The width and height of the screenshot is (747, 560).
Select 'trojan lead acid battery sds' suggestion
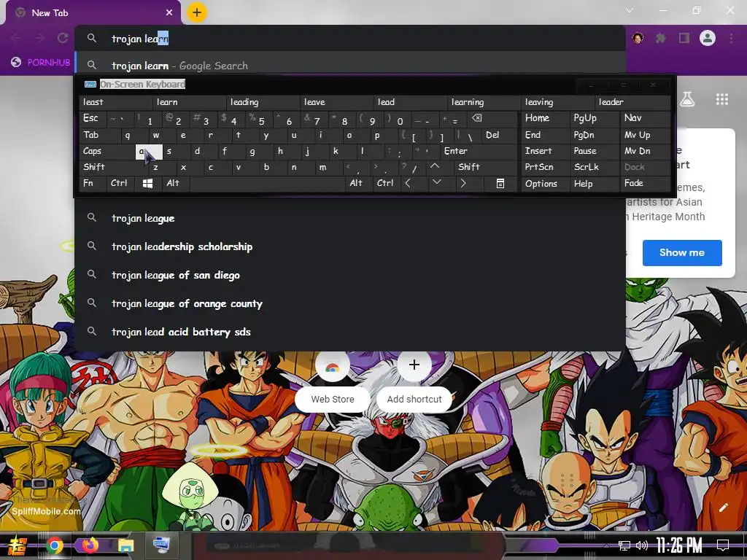click(x=350, y=332)
